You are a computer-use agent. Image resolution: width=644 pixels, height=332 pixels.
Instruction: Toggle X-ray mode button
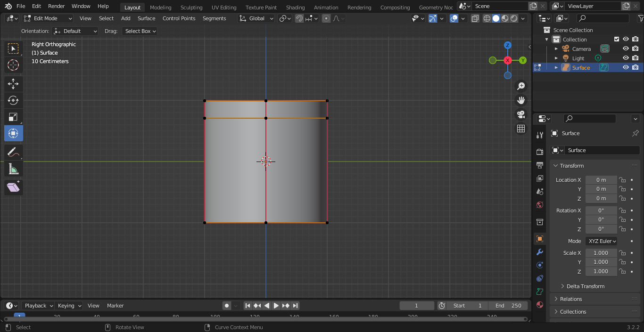(475, 18)
